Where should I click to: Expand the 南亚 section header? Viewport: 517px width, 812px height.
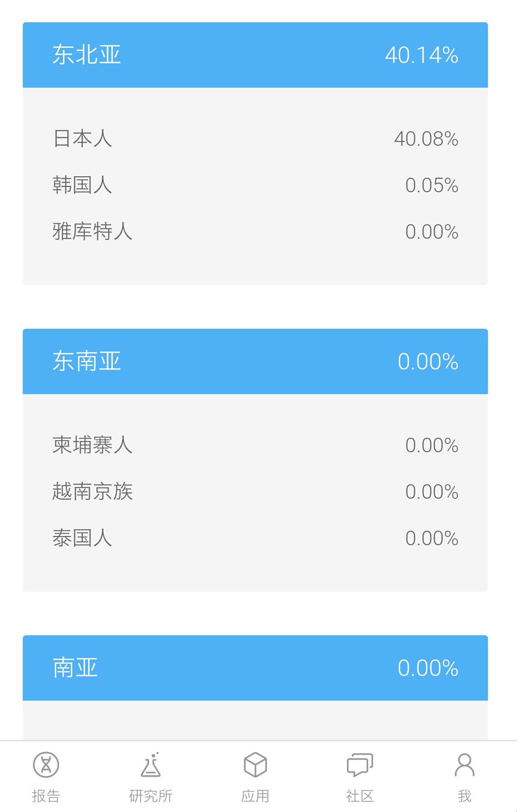pos(255,668)
